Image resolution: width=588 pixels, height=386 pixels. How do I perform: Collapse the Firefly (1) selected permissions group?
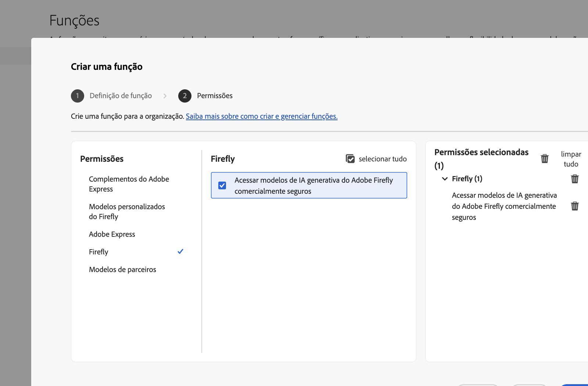(x=444, y=179)
